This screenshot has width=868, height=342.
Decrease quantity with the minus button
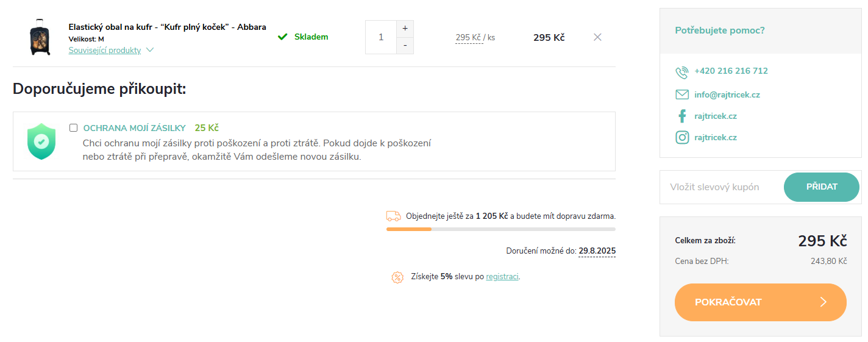(x=405, y=46)
